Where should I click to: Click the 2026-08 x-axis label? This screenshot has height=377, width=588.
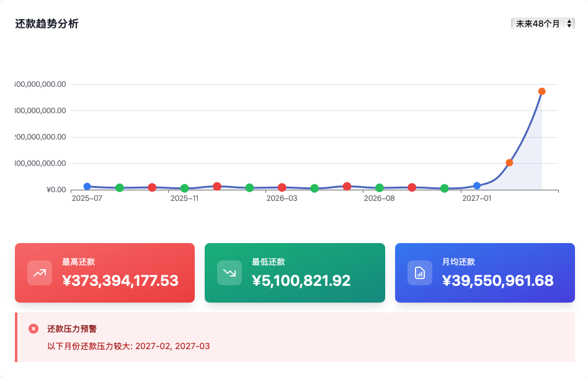point(379,199)
